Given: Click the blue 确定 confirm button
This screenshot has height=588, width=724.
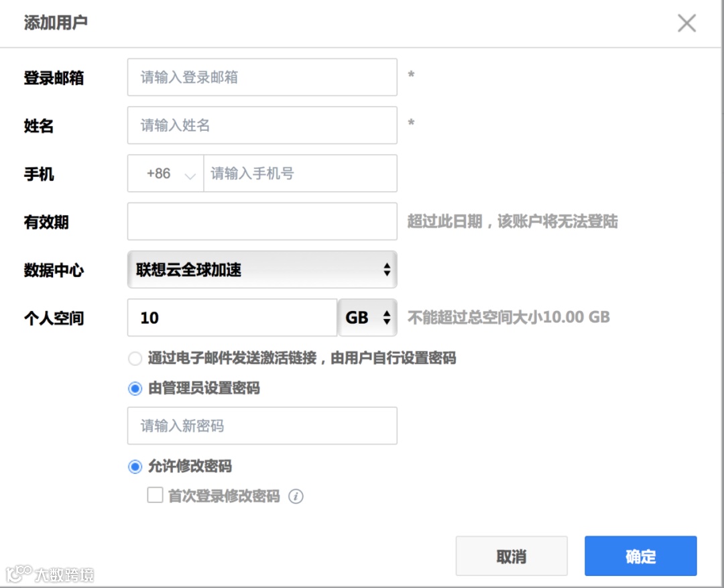Looking at the screenshot, I should (x=640, y=556).
